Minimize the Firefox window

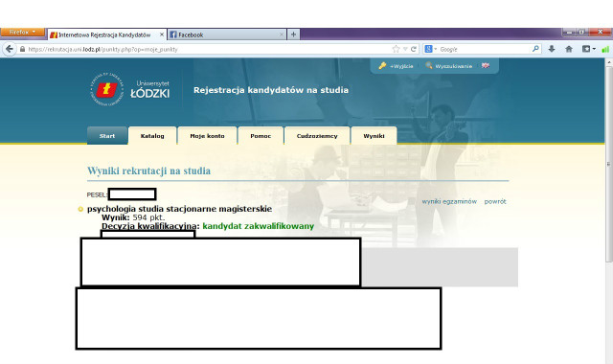click(x=569, y=32)
